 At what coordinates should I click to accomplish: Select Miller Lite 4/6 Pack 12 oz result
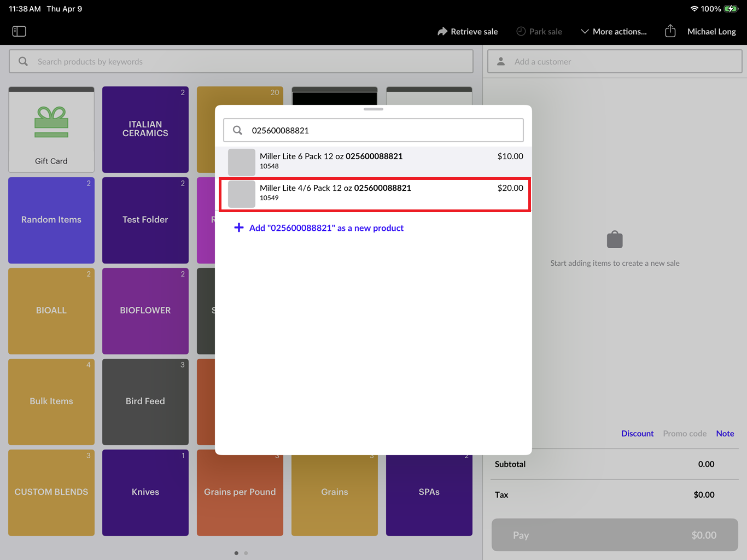(375, 194)
